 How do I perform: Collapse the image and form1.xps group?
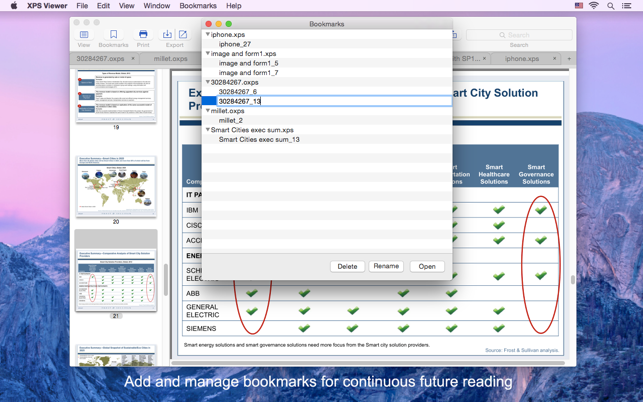pos(207,53)
